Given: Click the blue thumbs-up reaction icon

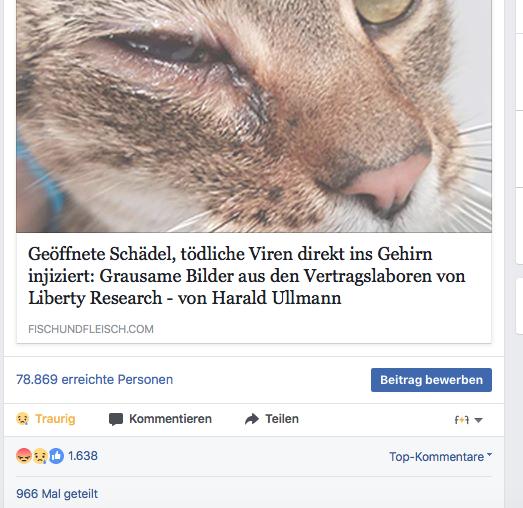Looking at the screenshot, I should (x=56, y=456).
